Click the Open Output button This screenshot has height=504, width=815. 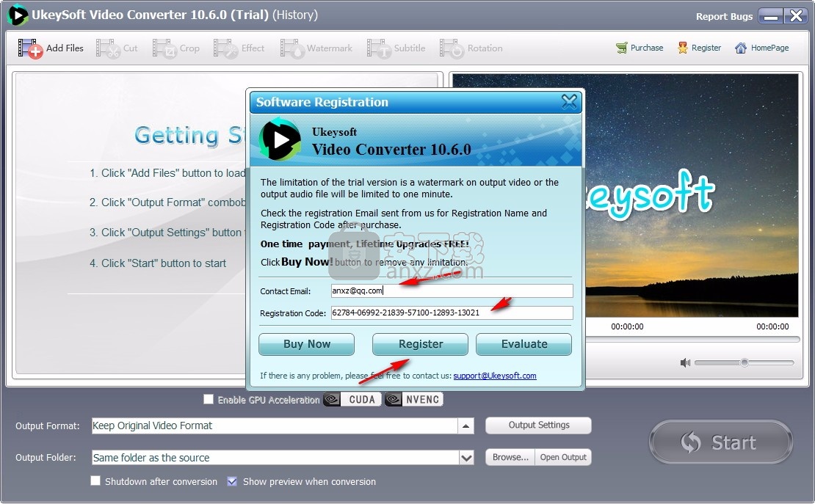click(563, 457)
